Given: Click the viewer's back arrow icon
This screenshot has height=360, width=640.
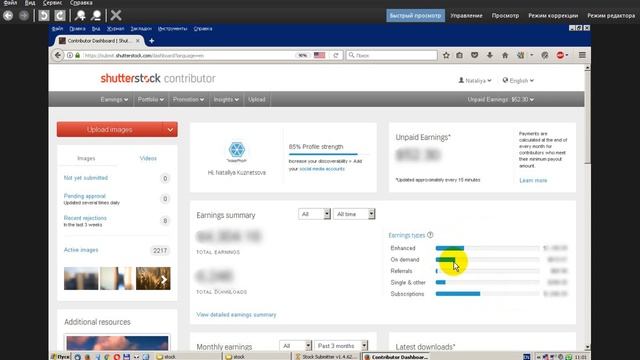Looking at the screenshot, I should [x=8, y=16].
